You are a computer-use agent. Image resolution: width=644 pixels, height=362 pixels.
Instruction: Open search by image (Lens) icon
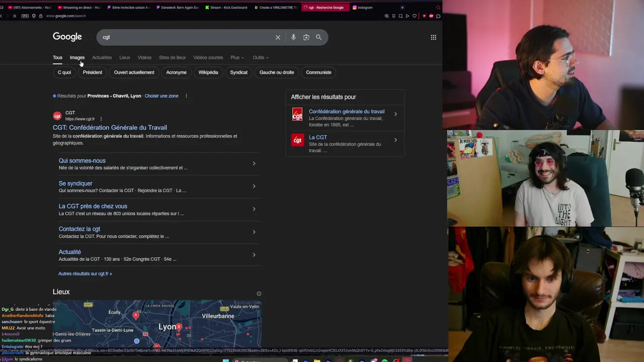(306, 37)
